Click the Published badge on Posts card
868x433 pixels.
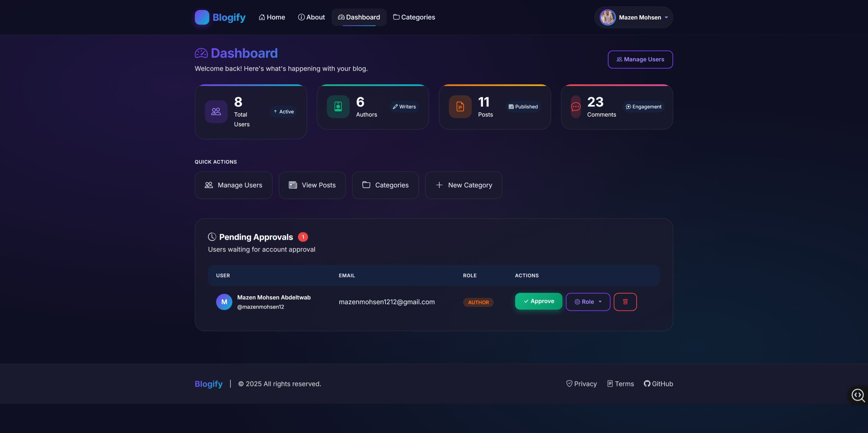523,107
